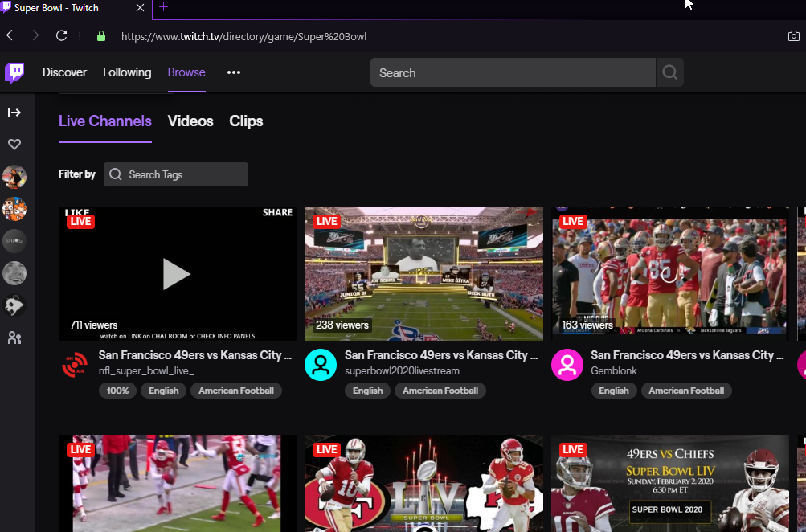
Task: Open 49ers vs Chiefs Super Bowl LIV thumbnail
Action: coord(669,484)
